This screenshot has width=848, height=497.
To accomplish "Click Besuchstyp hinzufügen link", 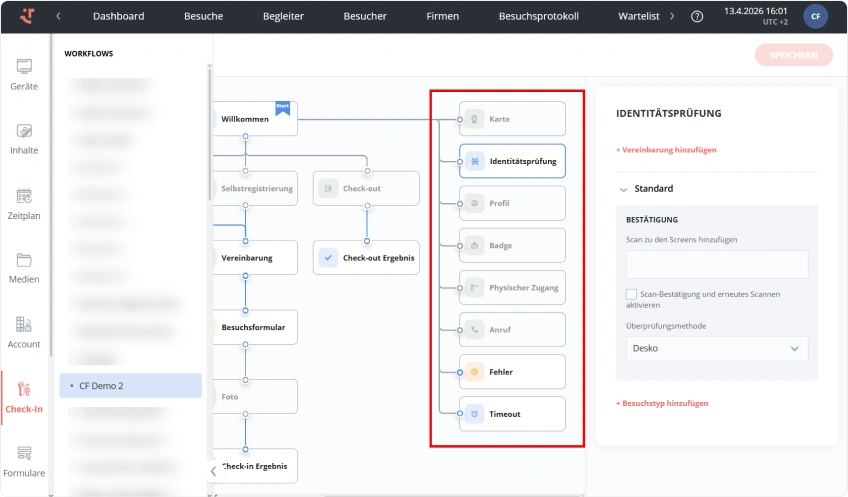I will [x=662, y=403].
